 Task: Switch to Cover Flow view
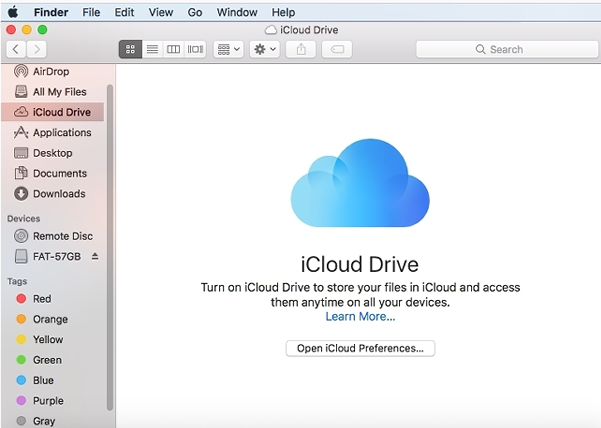[195, 49]
